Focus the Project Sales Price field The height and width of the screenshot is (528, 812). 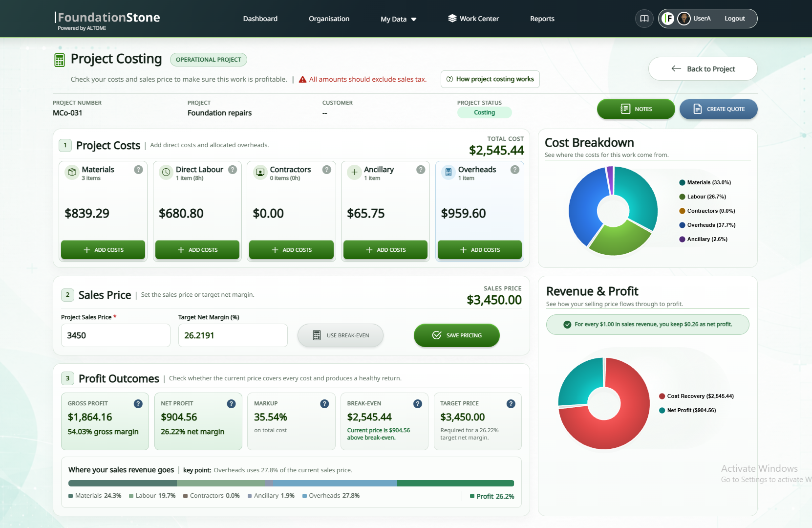pyautogui.click(x=116, y=335)
